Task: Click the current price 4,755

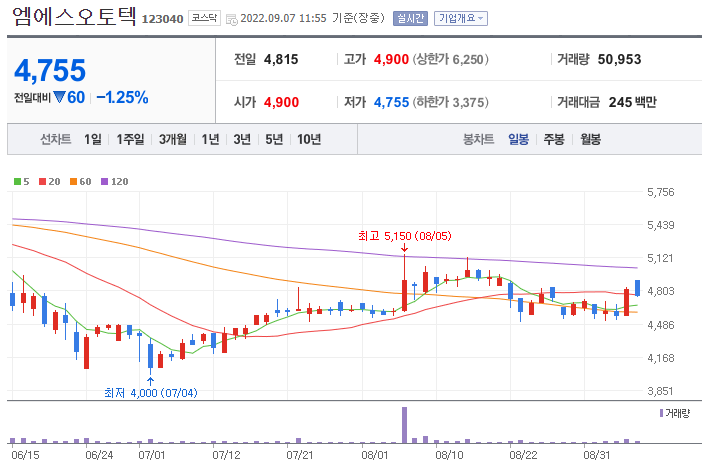Action: coord(50,70)
